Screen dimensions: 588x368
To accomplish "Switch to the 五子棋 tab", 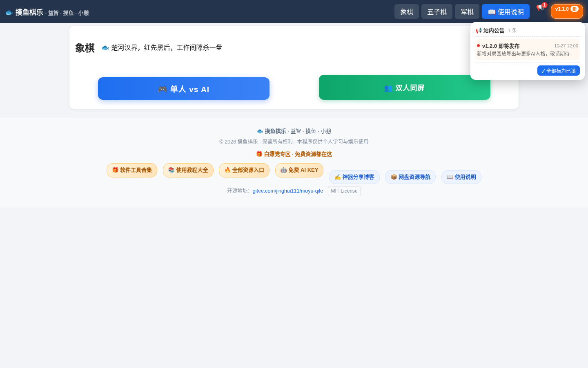I will tap(437, 11).
